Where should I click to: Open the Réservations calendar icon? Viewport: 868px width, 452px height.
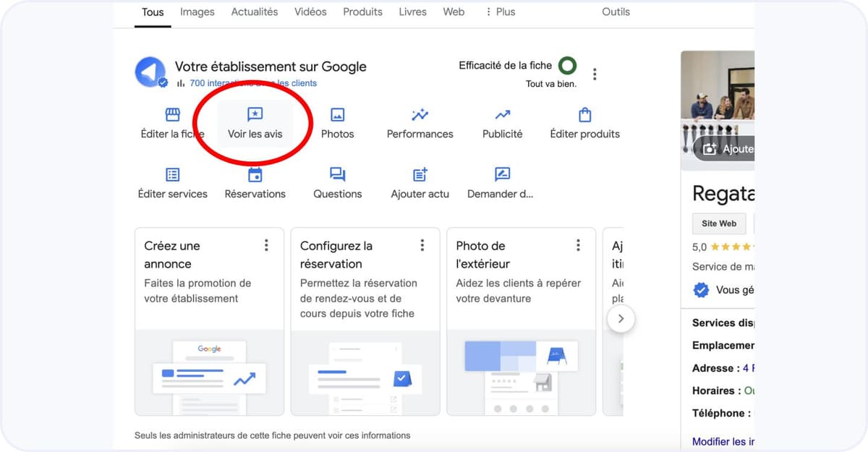click(255, 175)
